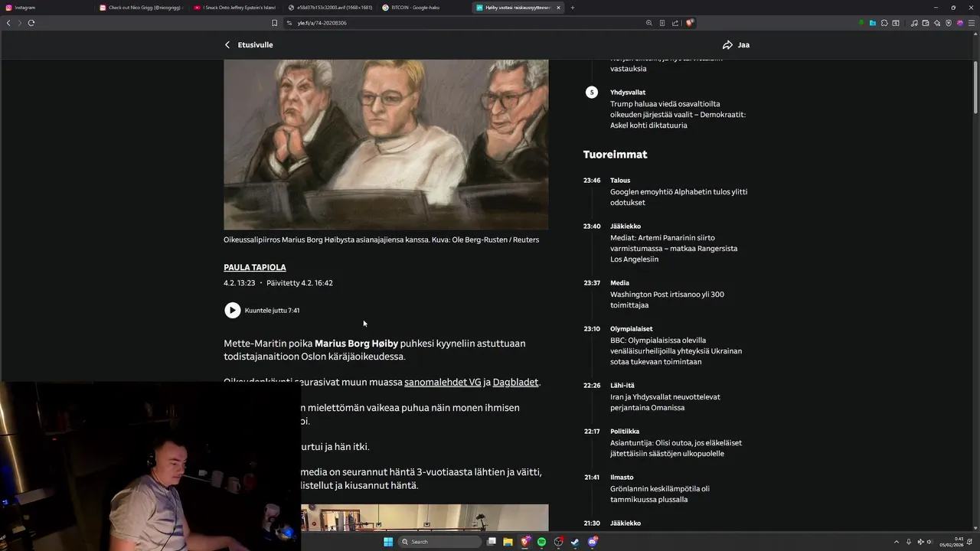Open Trump haluaa viedä osavaltioilta headline
The height and width of the screenshot is (551, 980).
(x=678, y=115)
